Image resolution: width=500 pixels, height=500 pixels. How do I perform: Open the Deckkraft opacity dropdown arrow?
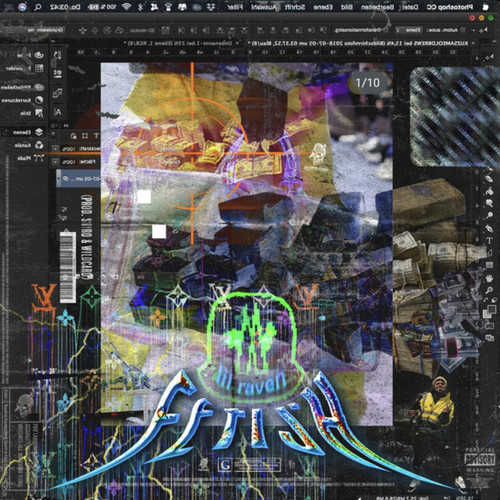point(55,149)
